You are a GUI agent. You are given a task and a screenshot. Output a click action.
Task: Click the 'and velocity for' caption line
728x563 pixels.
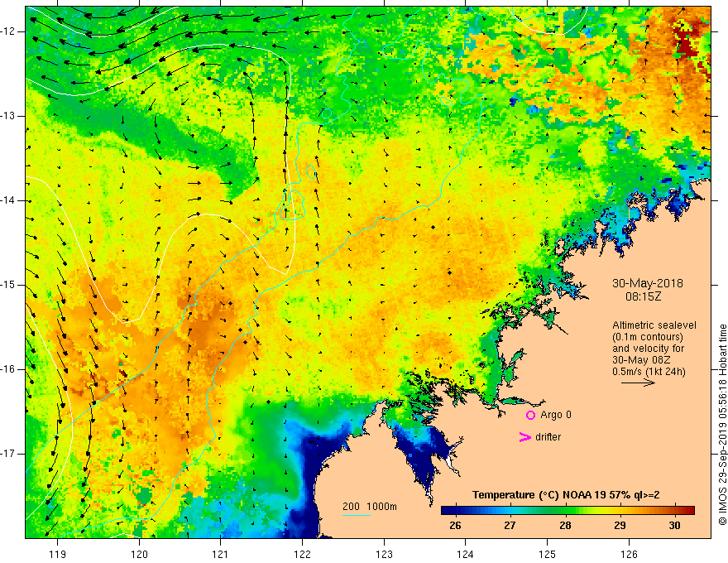648,349
